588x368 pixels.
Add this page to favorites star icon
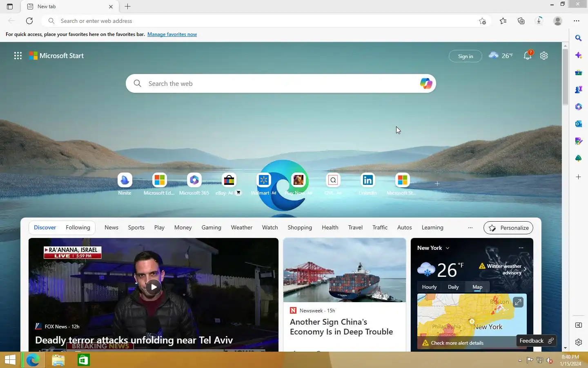[x=482, y=21]
